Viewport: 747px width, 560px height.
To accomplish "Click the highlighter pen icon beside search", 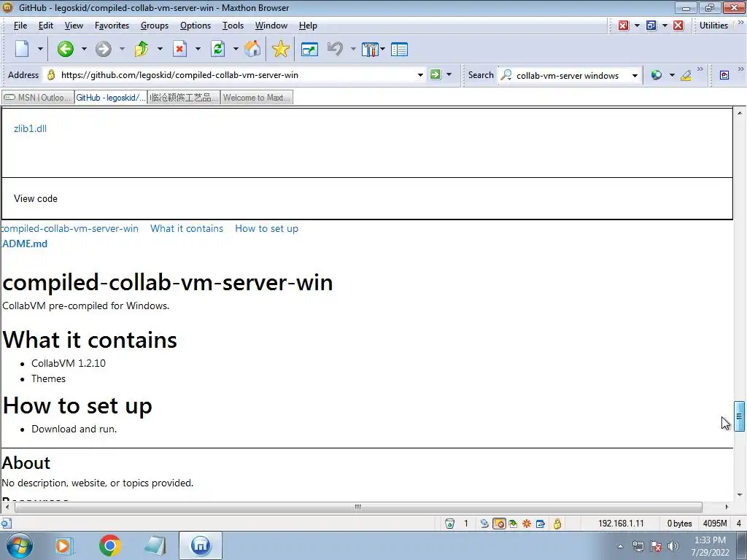I will point(686,75).
